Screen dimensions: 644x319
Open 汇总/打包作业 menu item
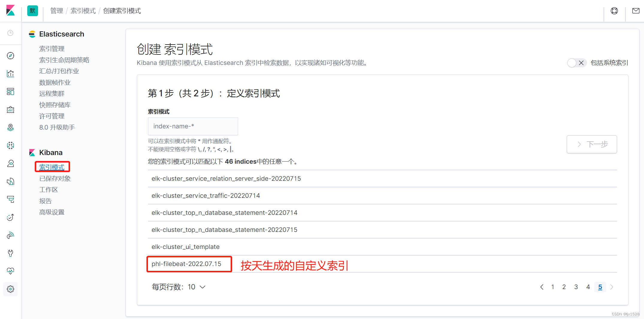click(x=59, y=71)
